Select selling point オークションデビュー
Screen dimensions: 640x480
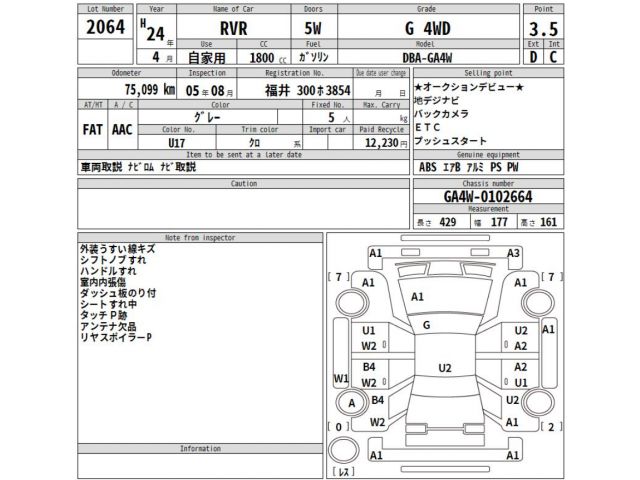click(469, 87)
